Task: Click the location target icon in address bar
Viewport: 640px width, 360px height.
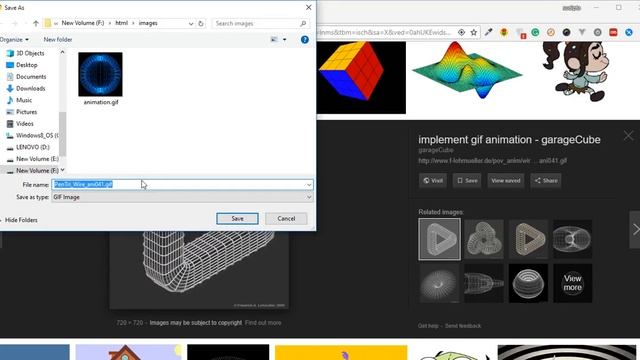Action: click(461, 32)
